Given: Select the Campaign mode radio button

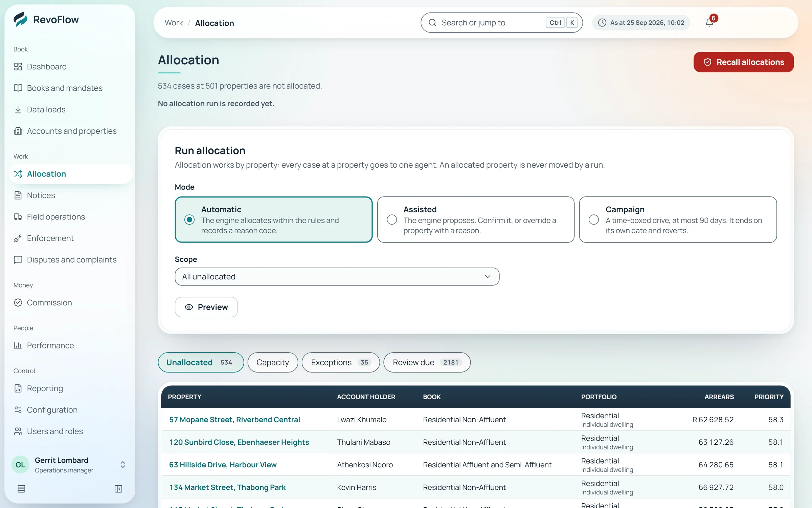Looking at the screenshot, I should tap(594, 220).
